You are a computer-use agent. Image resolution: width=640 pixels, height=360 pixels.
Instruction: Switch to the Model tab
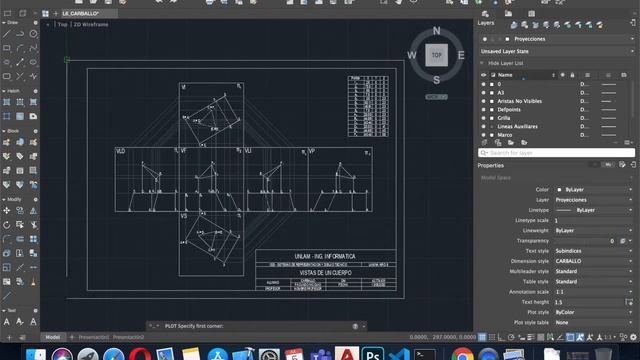(53, 337)
